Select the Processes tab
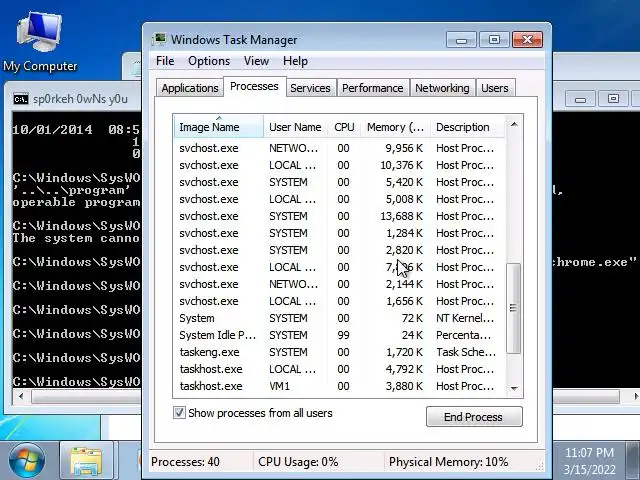640x480 pixels. point(254,87)
